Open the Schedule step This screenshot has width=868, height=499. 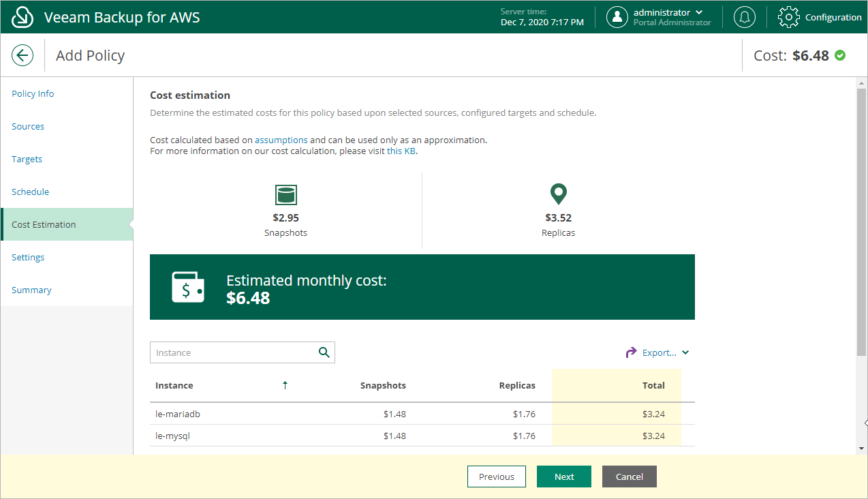coord(31,192)
